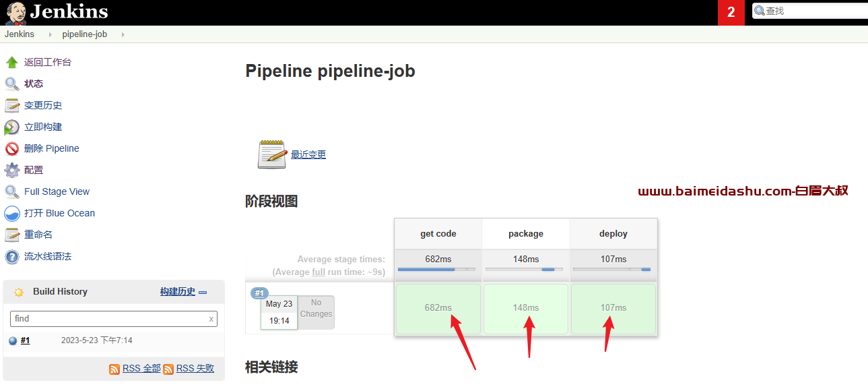The width and height of the screenshot is (868, 391).
Task: Click the clock build icon beside 立即构建
Action: 12,127
